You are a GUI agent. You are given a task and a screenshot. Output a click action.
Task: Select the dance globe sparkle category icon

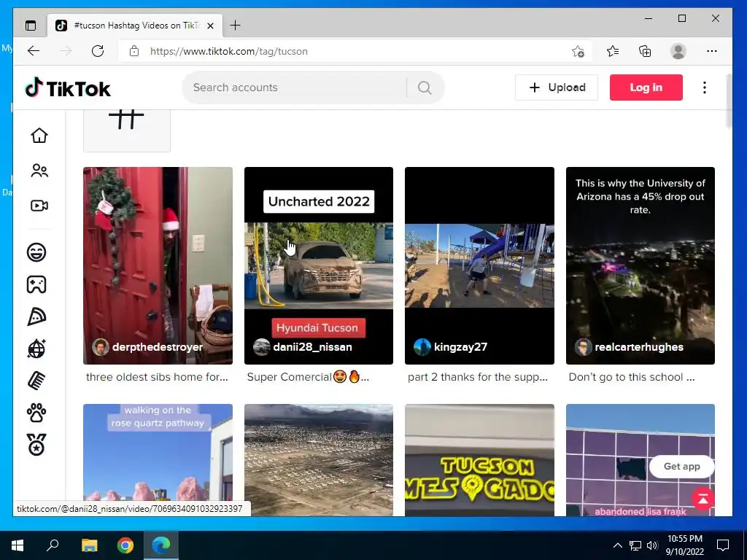tap(36, 349)
